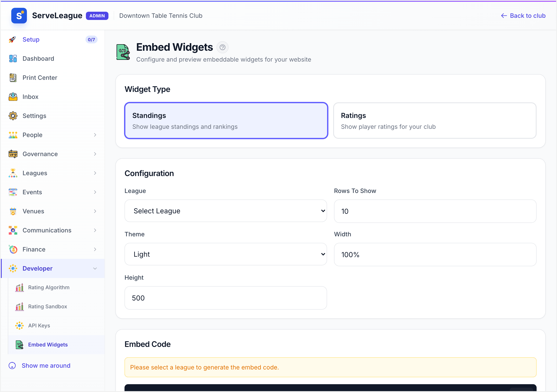Click the Print Center icon
Viewport: 557px width, 392px height.
click(x=13, y=78)
